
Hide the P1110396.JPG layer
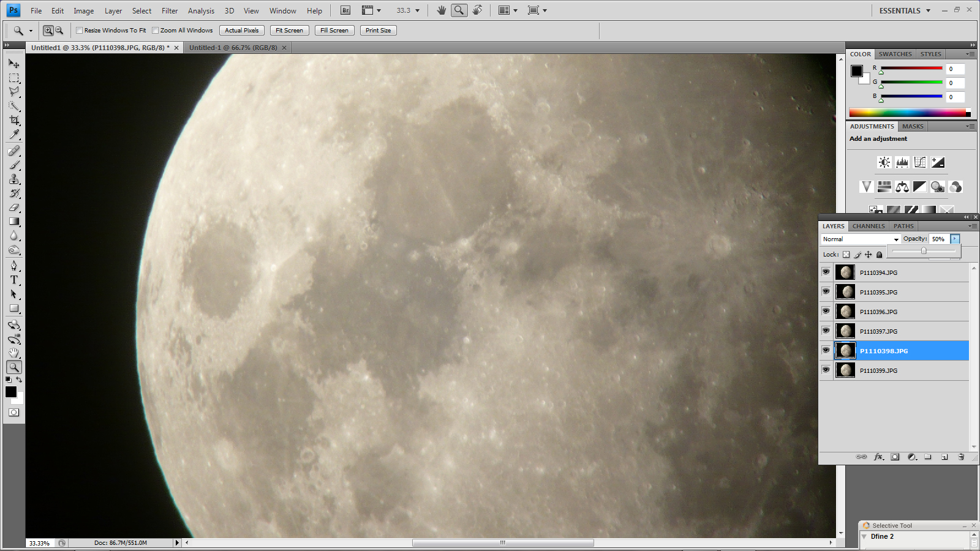pyautogui.click(x=826, y=311)
